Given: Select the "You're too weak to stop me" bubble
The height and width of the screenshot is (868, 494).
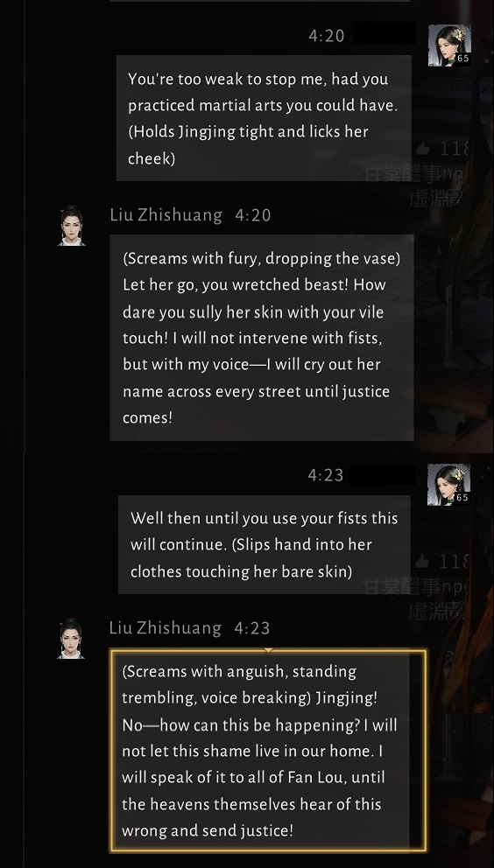Looking at the screenshot, I should (x=264, y=118).
